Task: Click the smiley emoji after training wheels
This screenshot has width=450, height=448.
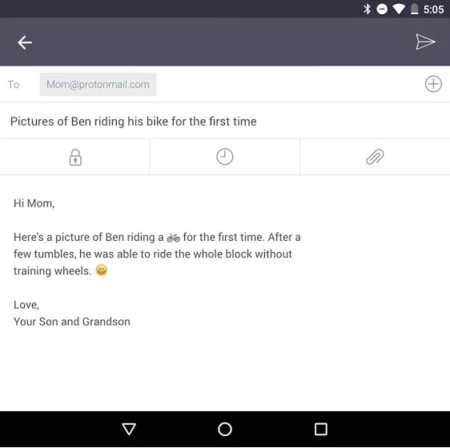Action: [101, 270]
